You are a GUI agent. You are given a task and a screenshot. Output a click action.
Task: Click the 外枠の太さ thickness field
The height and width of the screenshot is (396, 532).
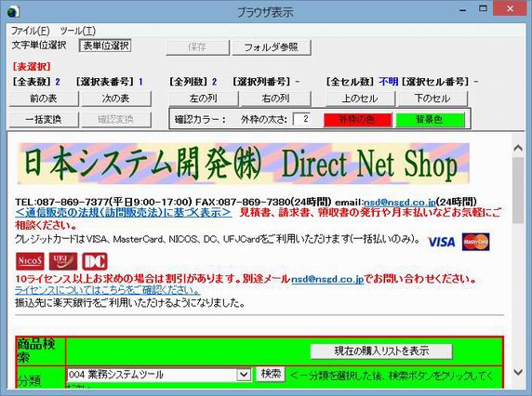(301, 119)
